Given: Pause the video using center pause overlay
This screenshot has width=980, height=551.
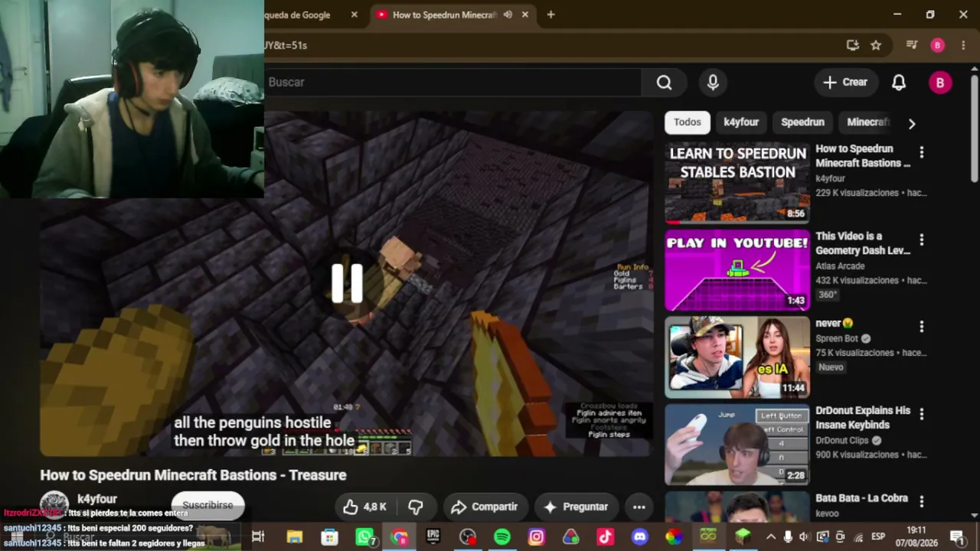Looking at the screenshot, I should [x=347, y=283].
